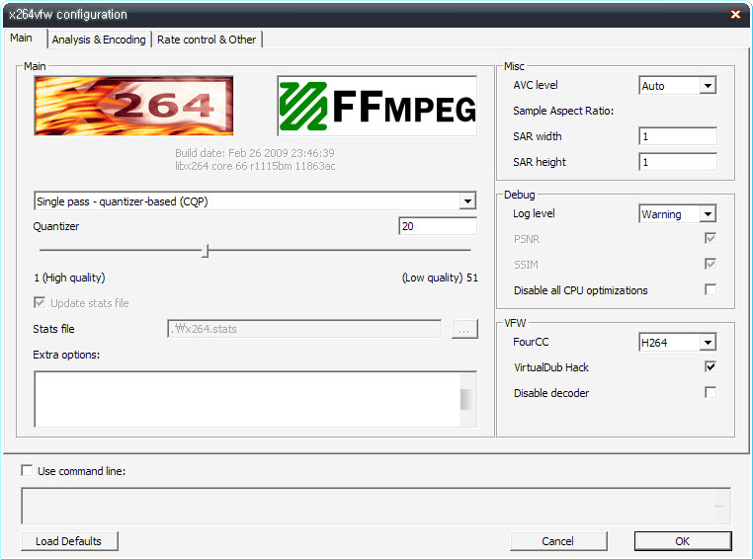Click the SAR height input field
The image size is (753, 560).
coord(678,162)
